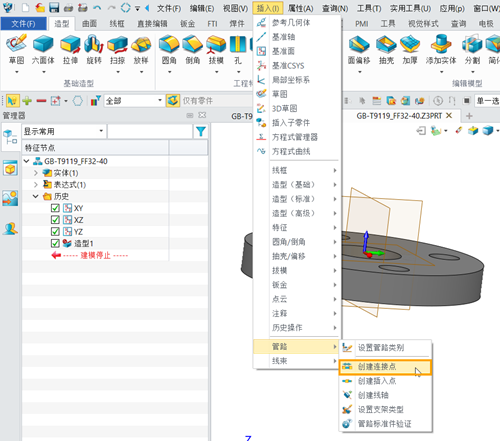500x441 pixels.
Task: Click the green plus add icon
Action: click(x=27, y=101)
